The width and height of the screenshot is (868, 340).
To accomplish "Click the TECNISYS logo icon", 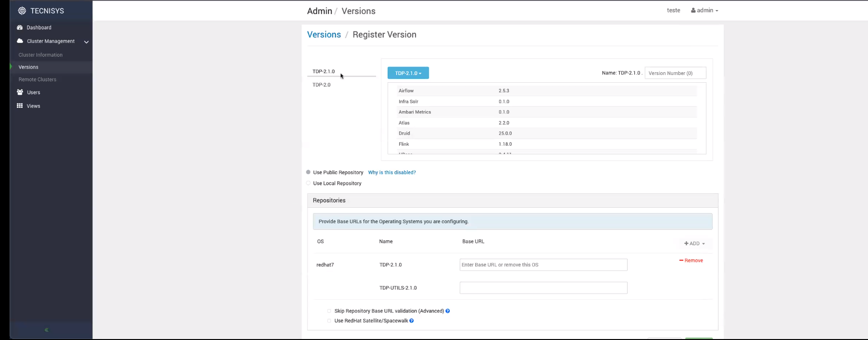I will point(22,11).
